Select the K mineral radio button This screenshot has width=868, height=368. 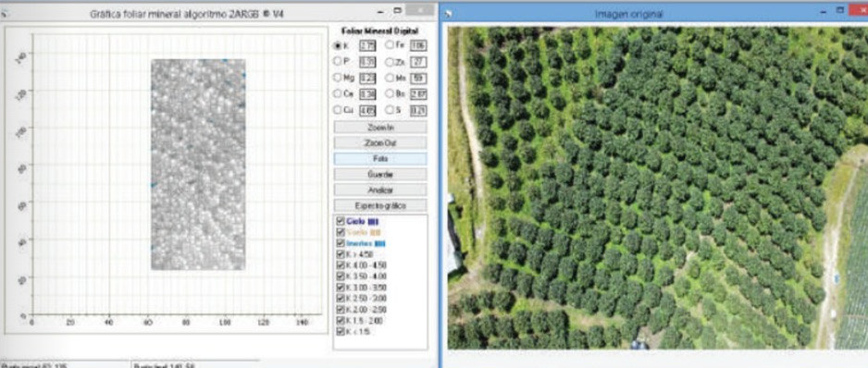tap(337, 45)
